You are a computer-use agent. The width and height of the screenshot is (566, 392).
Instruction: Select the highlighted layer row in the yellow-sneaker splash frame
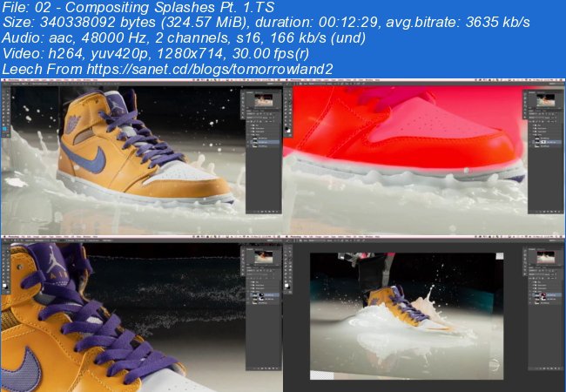click(265, 142)
